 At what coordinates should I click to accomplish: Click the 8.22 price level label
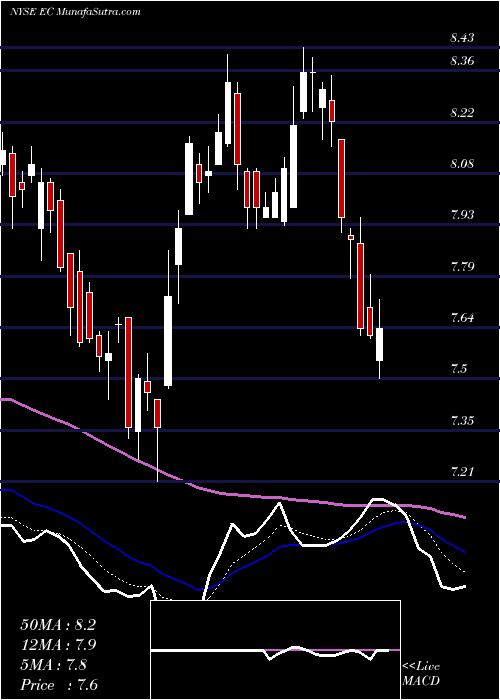(x=462, y=113)
